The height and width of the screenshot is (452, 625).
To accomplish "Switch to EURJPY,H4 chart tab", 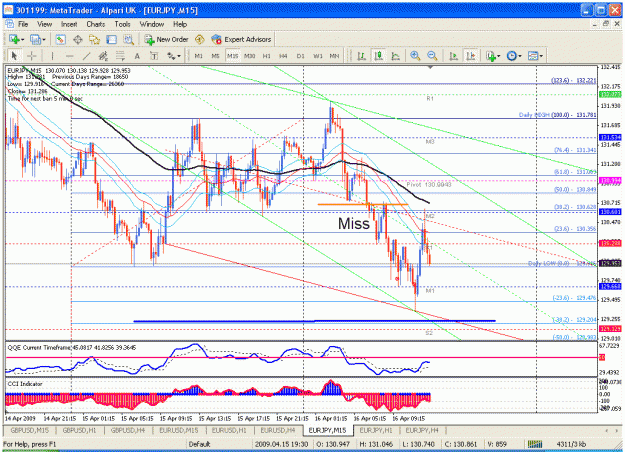I will pyautogui.click(x=422, y=430).
